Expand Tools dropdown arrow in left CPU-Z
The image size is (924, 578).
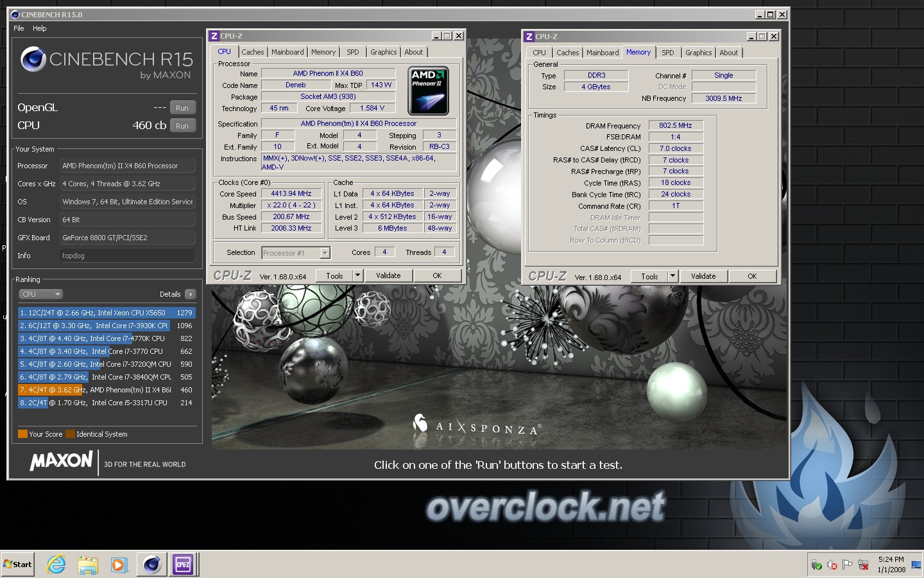tap(358, 276)
